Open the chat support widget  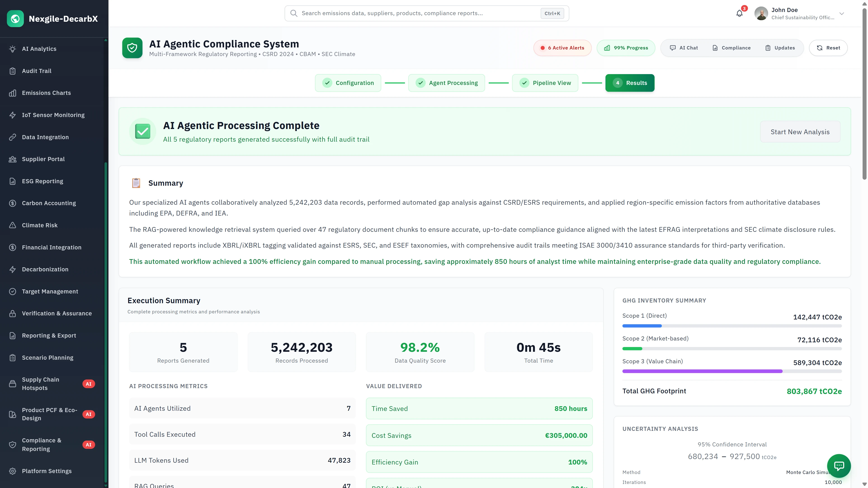point(839,466)
